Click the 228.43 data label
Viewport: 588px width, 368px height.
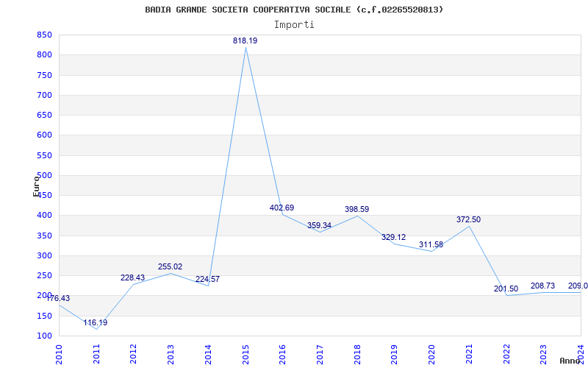point(132,277)
